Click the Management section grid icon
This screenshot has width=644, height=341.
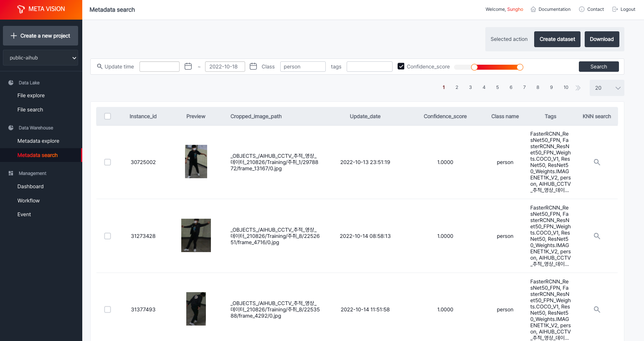[11, 173]
